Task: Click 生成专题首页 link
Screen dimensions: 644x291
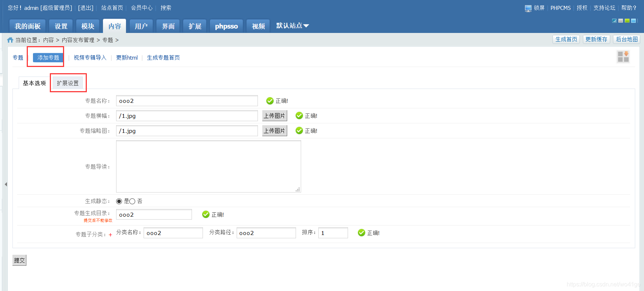Action: pyautogui.click(x=163, y=57)
